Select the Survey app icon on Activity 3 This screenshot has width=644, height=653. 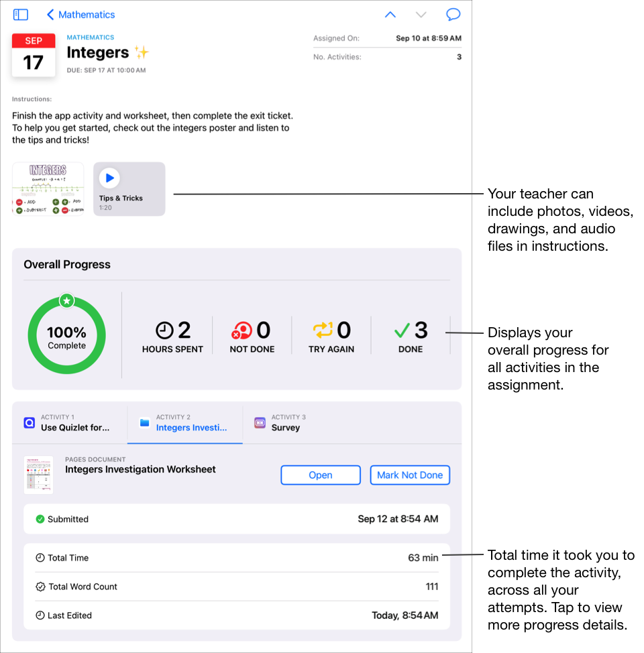[260, 422]
